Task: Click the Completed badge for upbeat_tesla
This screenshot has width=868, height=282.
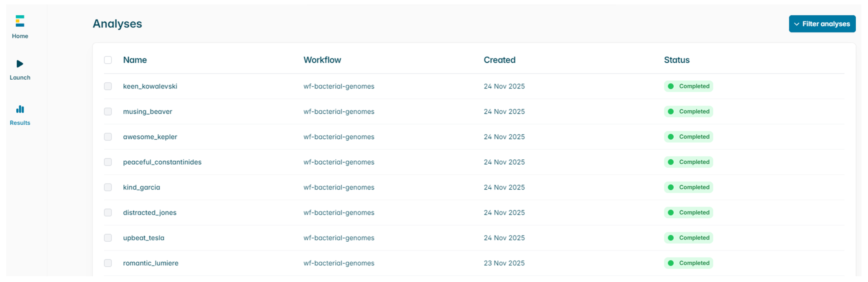Action: (688, 238)
